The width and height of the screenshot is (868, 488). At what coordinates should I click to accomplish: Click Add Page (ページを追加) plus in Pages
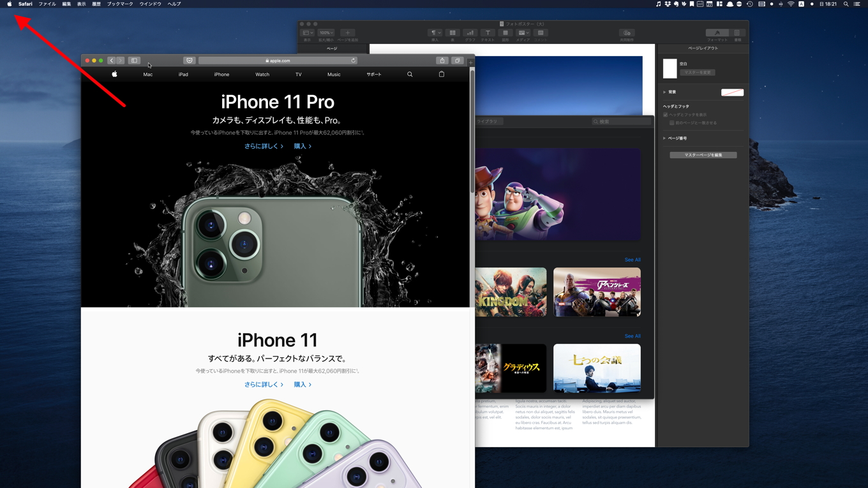pyautogui.click(x=347, y=33)
